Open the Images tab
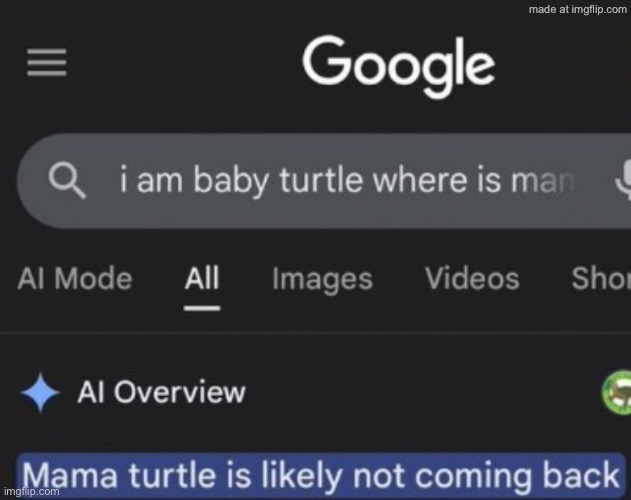631x500 pixels. coord(322,279)
